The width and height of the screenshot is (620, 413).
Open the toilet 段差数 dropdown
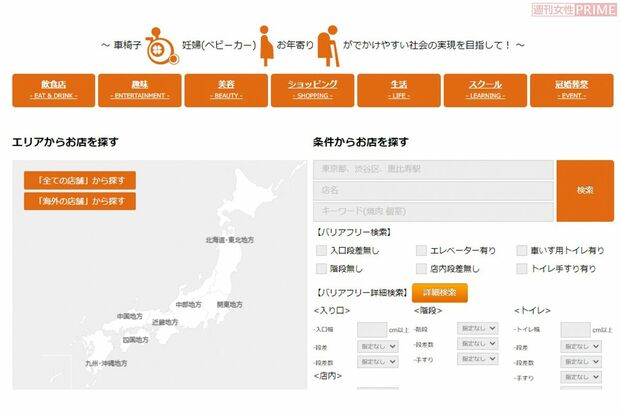[x=581, y=362]
